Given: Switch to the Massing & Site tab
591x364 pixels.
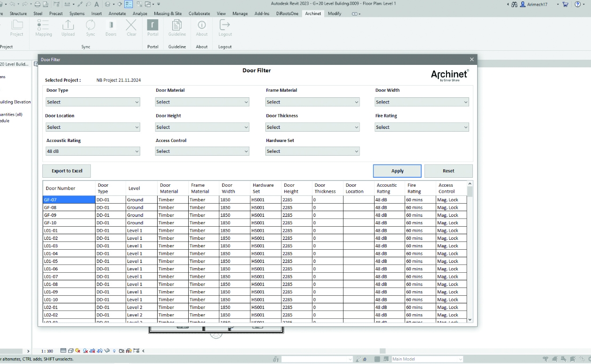Looking at the screenshot, I should (168, 14).
